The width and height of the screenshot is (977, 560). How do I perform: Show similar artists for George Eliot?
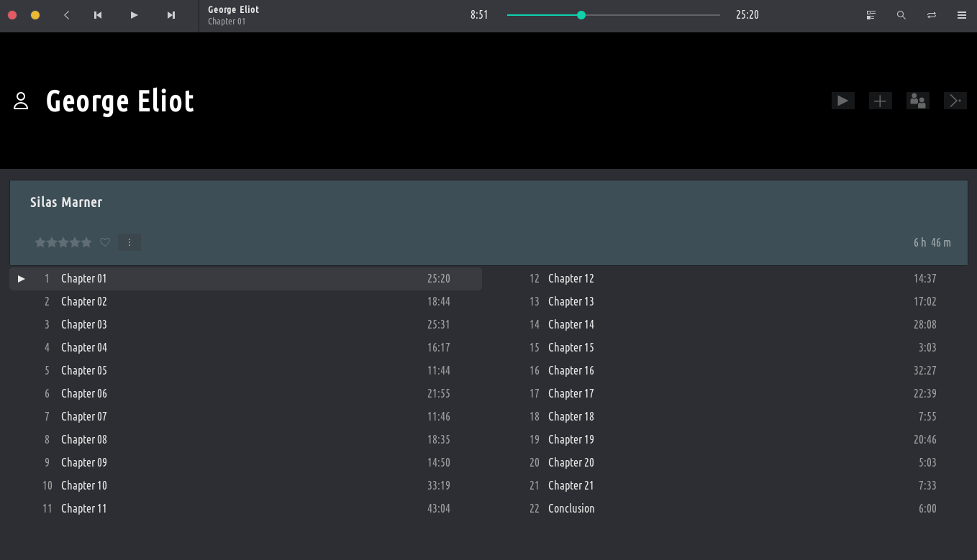[917, 101]
